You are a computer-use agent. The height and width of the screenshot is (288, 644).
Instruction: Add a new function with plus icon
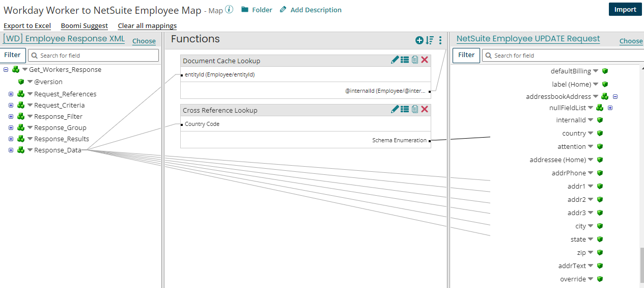coord(419,40)
